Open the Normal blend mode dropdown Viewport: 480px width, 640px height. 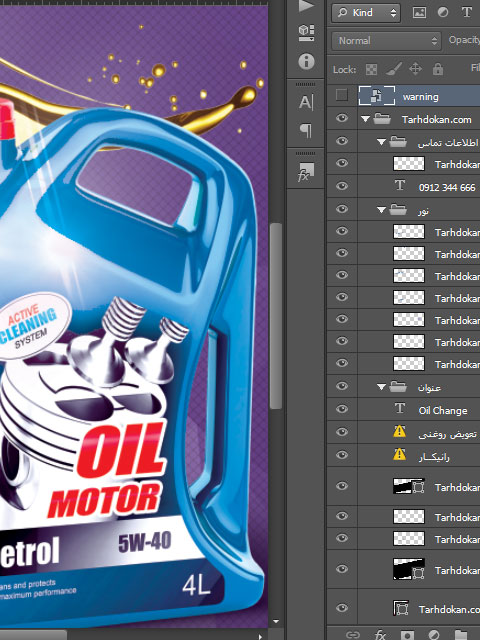click(386, 41)
